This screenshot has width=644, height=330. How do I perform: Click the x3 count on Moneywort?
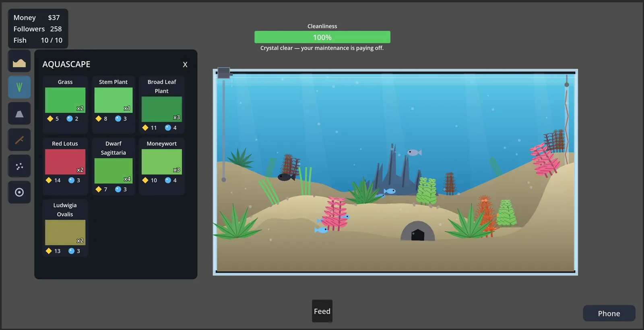point(176,170)
